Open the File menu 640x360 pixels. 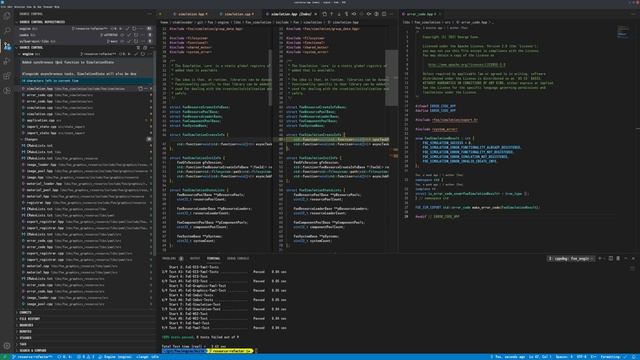4,7
